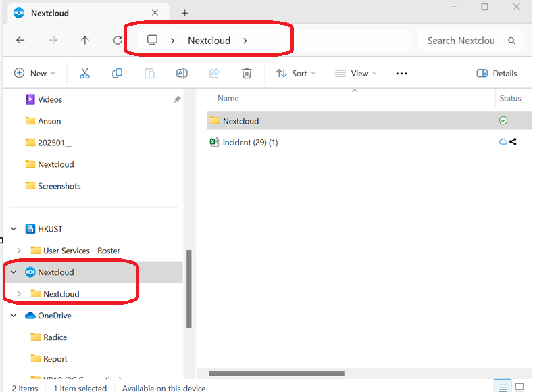Click chevron after This PC icon in address bar
The image size is (533, 392).
173,41
